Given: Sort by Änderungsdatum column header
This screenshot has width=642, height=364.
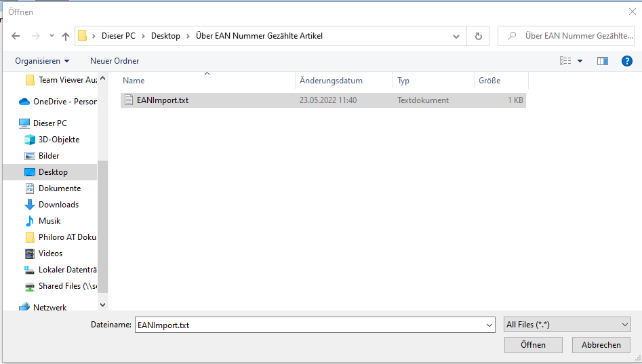Looking at the screenshot, I should [331, 81].
